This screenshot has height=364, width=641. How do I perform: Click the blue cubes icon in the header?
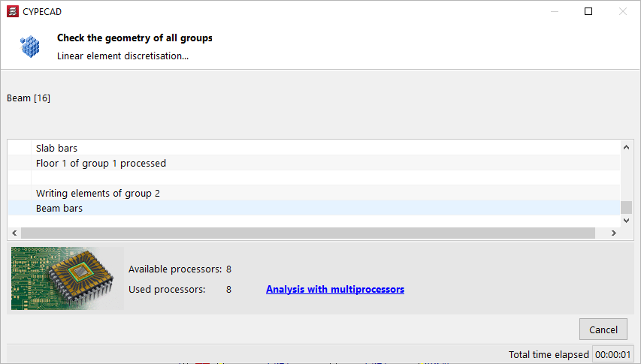click(29, 47)
